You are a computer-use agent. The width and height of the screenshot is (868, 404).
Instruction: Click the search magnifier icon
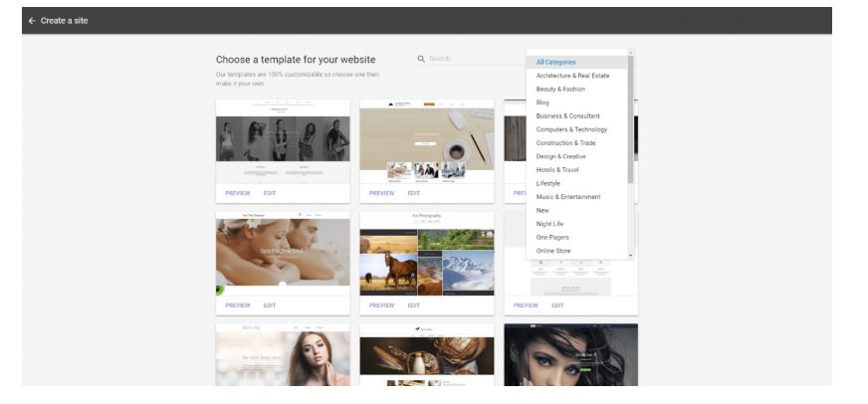click(x=421, y=59)
